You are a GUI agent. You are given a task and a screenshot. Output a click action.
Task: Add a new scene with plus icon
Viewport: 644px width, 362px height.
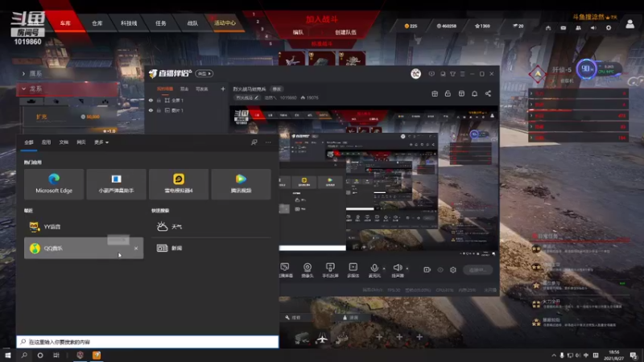point(223,88)
